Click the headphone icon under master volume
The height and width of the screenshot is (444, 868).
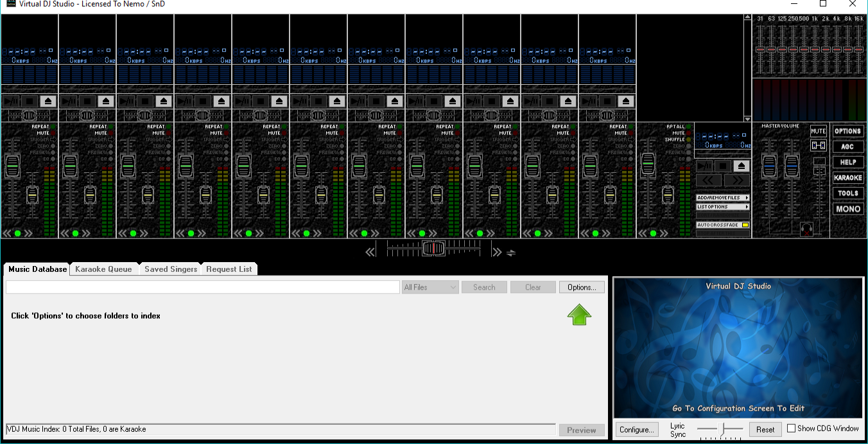tap(806, 228)
